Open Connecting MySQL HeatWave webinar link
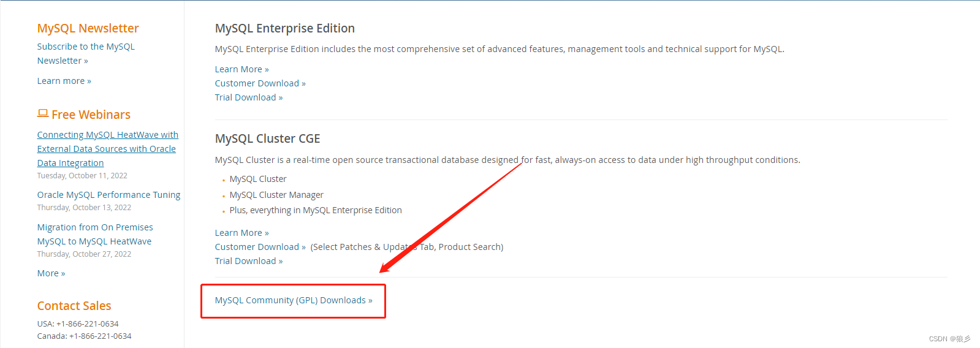The height and width of the screenshot is (348, 980). 107,149
